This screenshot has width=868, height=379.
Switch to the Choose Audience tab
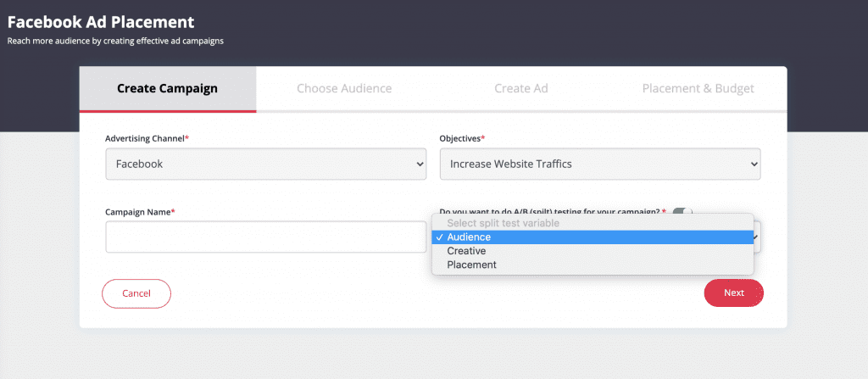344,89
